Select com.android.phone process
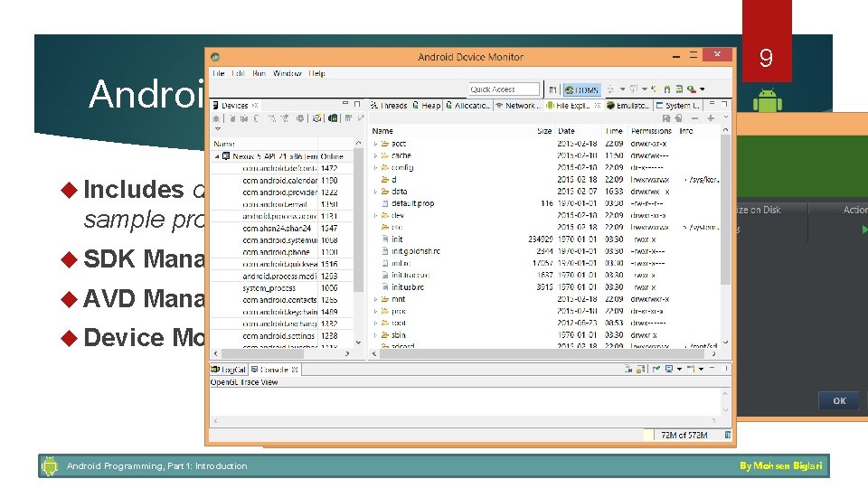 pyautogui.click(x=276, y=252)
